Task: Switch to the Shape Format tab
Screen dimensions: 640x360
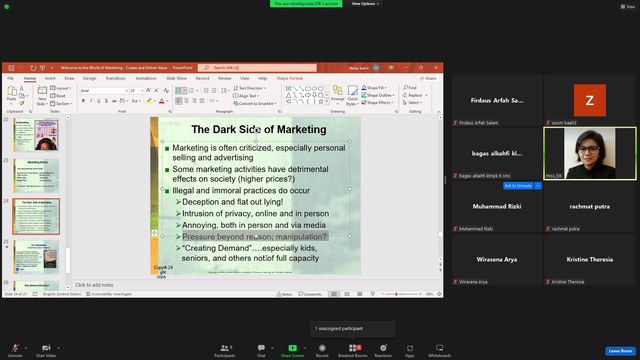Action: 289,78
